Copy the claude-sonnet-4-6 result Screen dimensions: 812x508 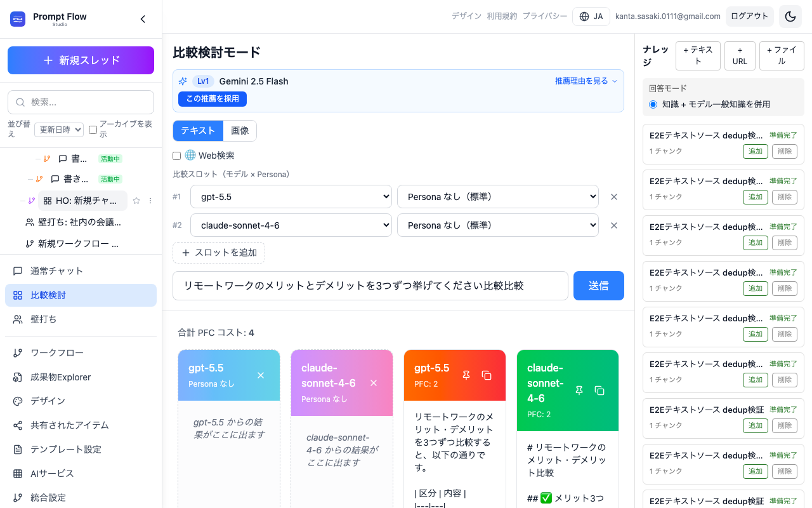tap(599, 391)
